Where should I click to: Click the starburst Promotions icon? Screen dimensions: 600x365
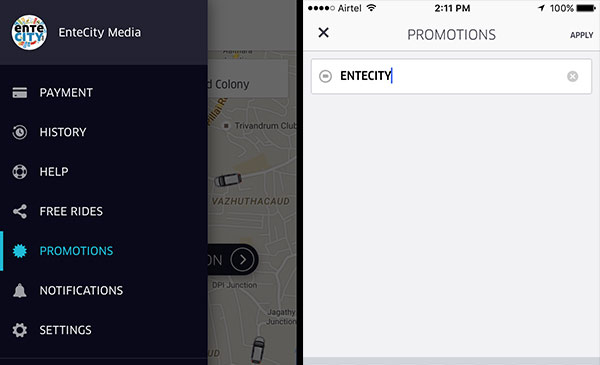[20, 251]
